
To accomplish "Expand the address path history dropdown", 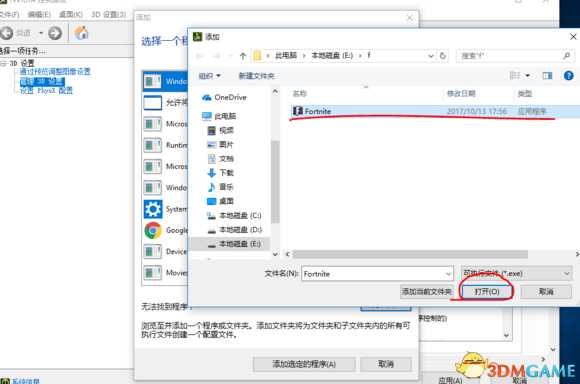I will [431, 56].
